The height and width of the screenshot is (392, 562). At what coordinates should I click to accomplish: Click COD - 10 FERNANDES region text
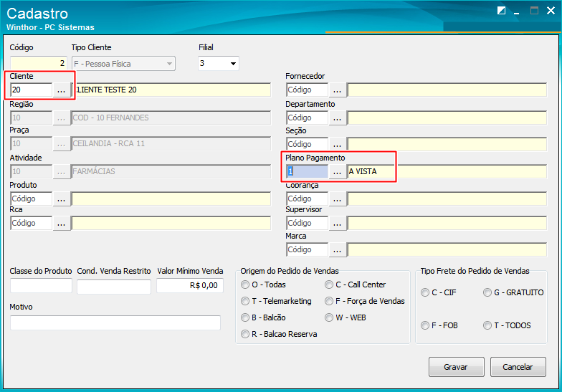(x=110, y=118)
